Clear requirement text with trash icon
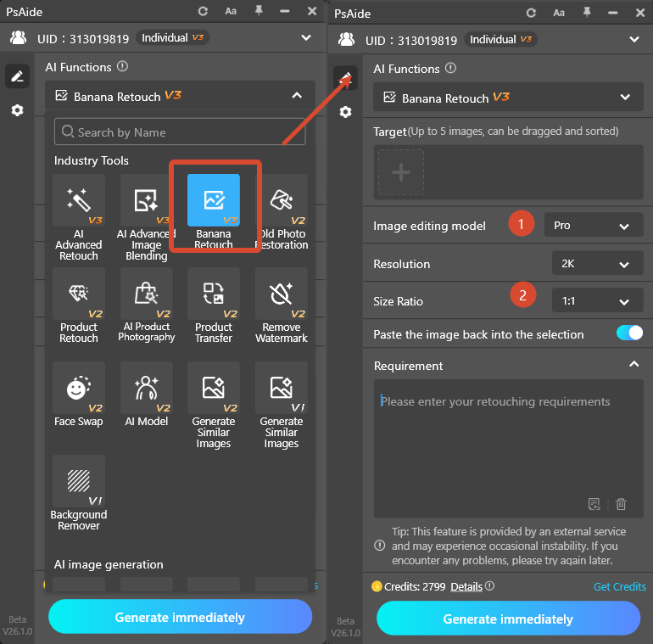The image size is (653, 644). pos(621,504)
